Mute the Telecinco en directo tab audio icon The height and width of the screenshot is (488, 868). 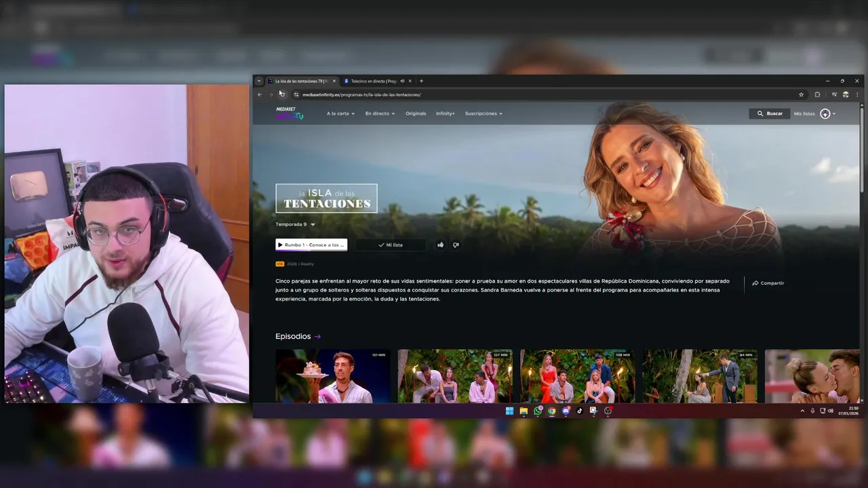pos(402,81)
